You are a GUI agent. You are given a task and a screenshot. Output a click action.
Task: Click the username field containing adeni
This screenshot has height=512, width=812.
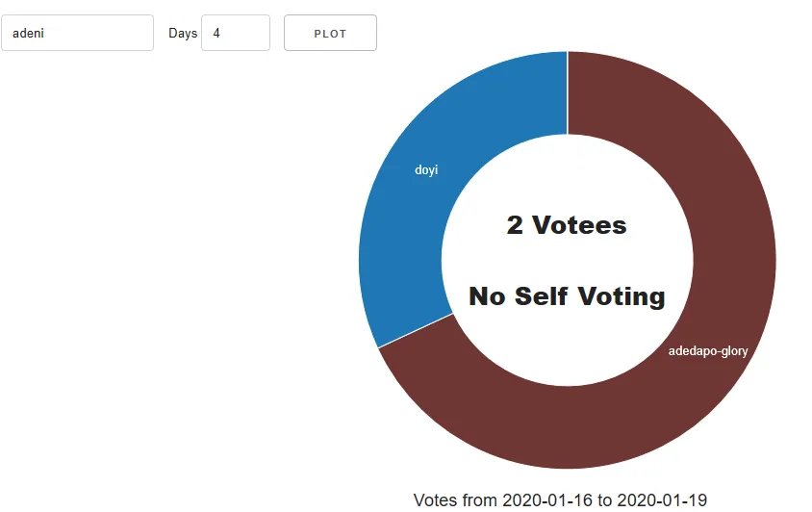coord(77,33)
